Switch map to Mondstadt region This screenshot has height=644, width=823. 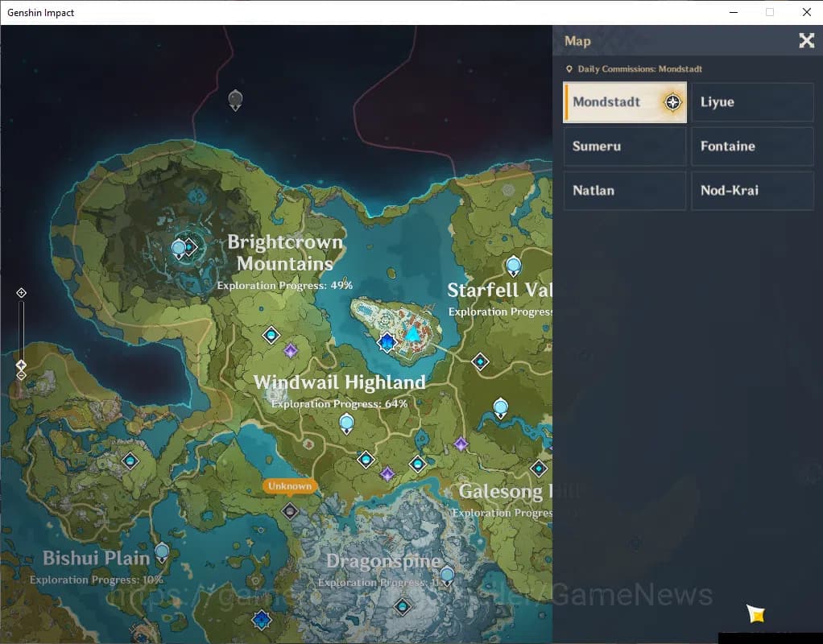pos(625,101)
